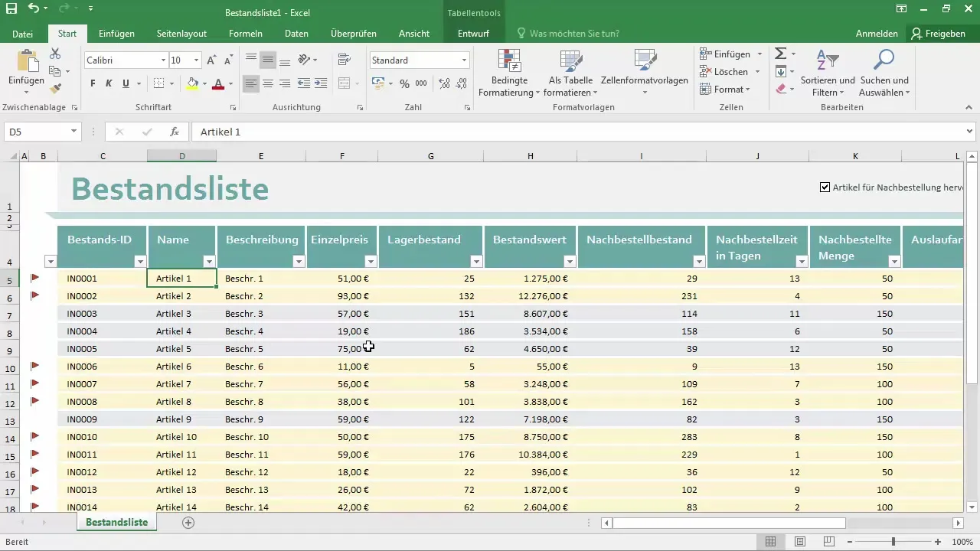Click the decrease decimal icon

coord(462,83)
